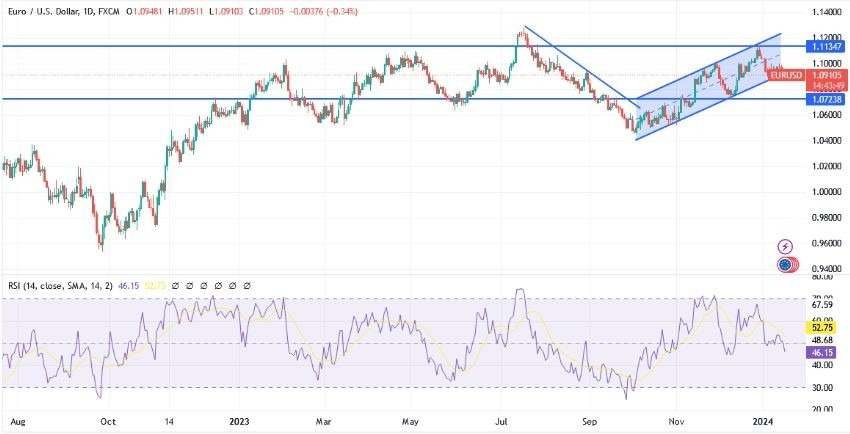
Task: Click the 2023 label on the time axis
Action: coord(239,420)
